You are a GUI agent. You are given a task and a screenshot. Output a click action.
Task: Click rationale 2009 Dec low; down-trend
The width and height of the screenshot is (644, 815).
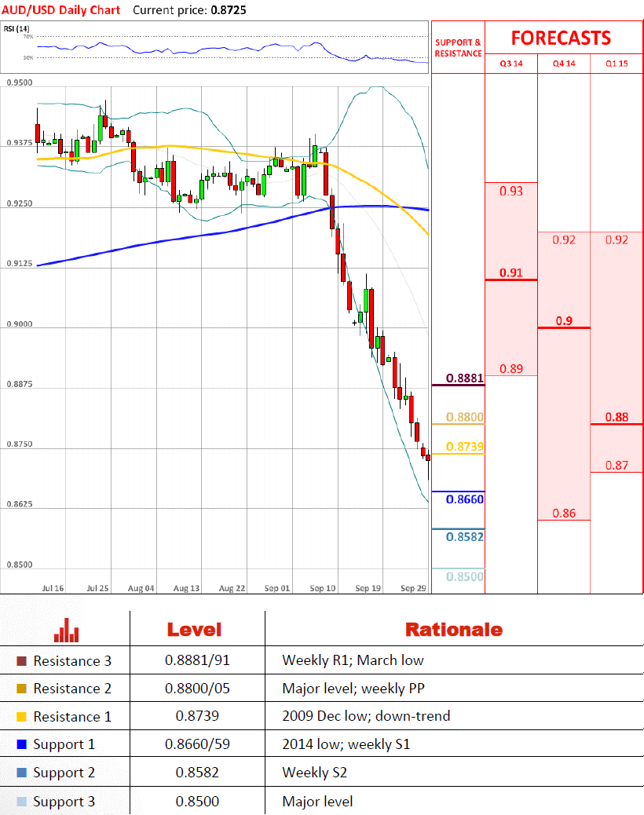click(366, 716)
